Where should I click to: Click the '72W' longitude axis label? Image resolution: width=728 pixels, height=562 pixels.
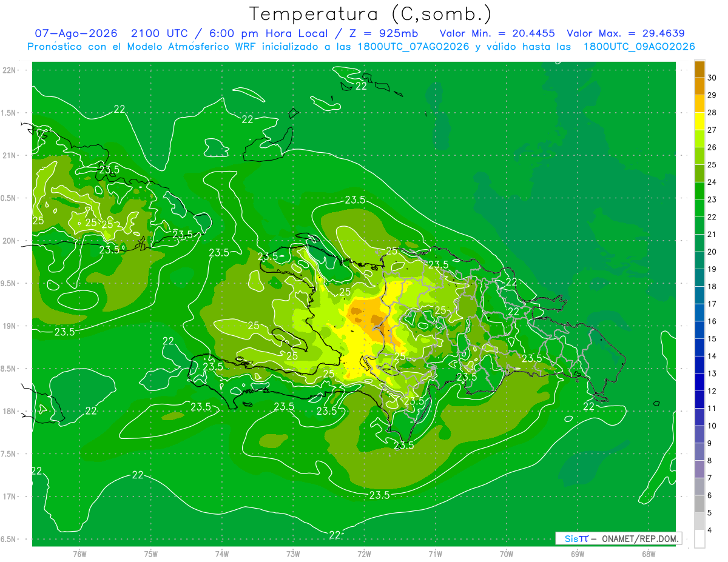pyautogui.click(x=364, y=554)
